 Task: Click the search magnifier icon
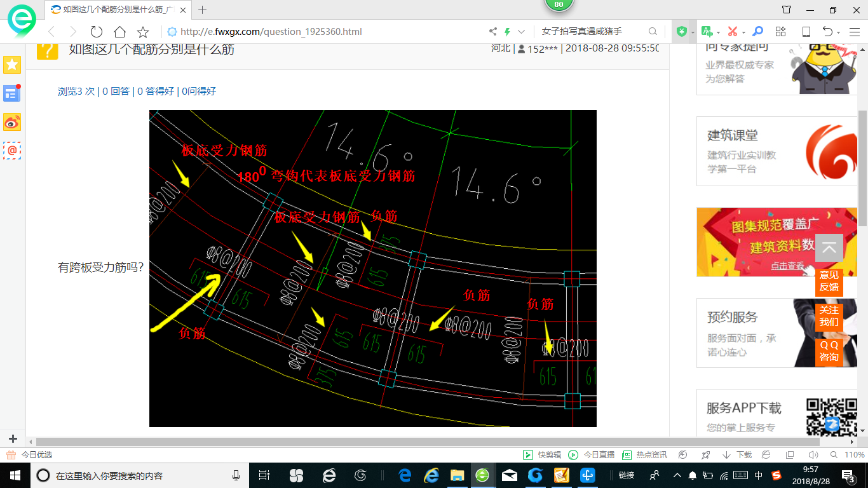point(653,32)
